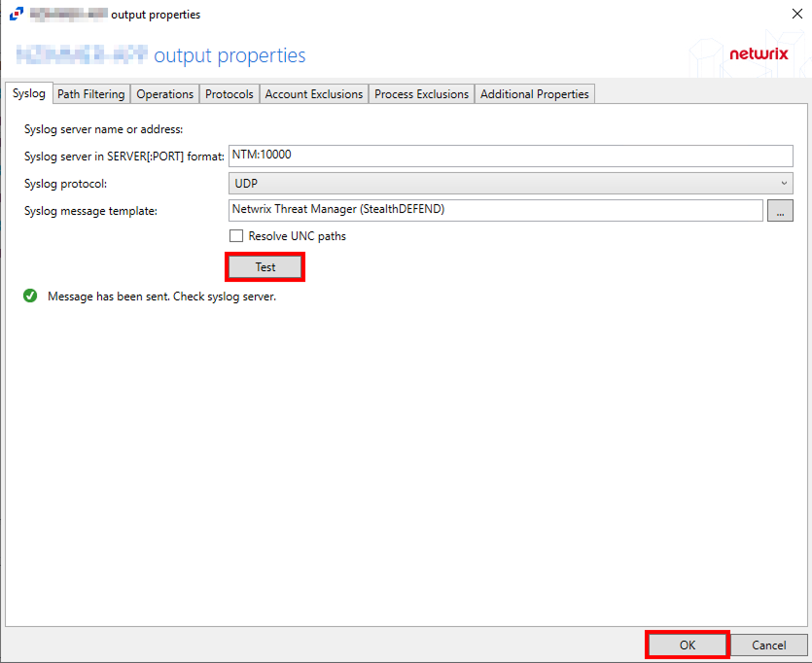Open the Additional Properties tab
The image size is (812, 663).
535,94
